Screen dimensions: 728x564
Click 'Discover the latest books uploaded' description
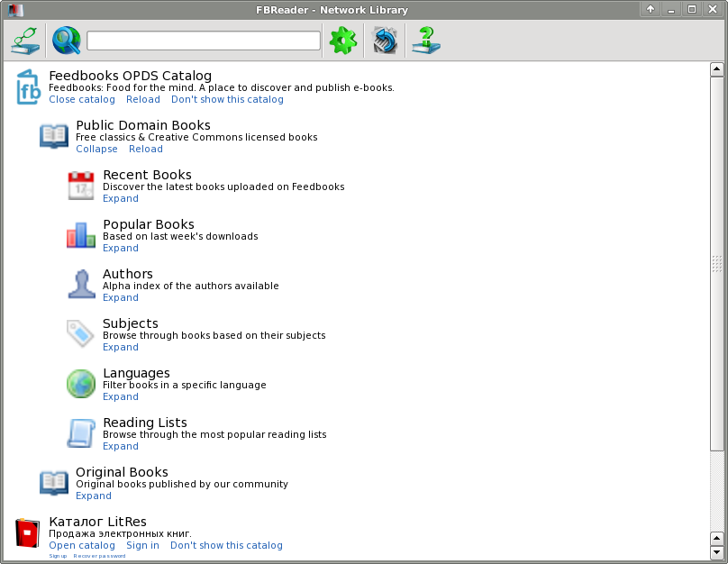pyautogui.click(x=223, y=187)
